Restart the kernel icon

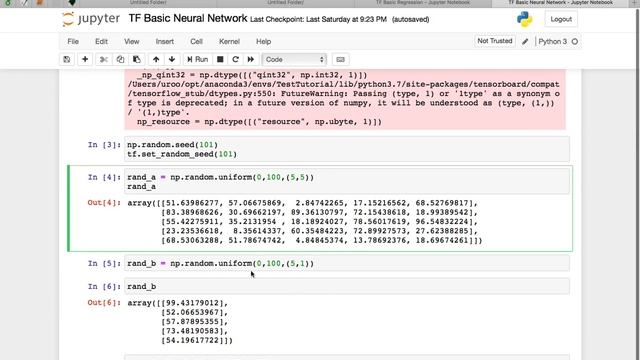tap(236, 60)
